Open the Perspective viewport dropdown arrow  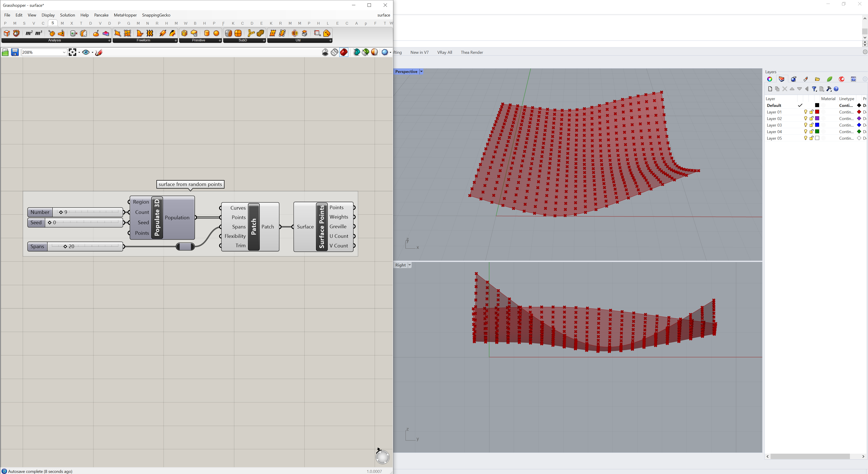click(x=421, y=72)
